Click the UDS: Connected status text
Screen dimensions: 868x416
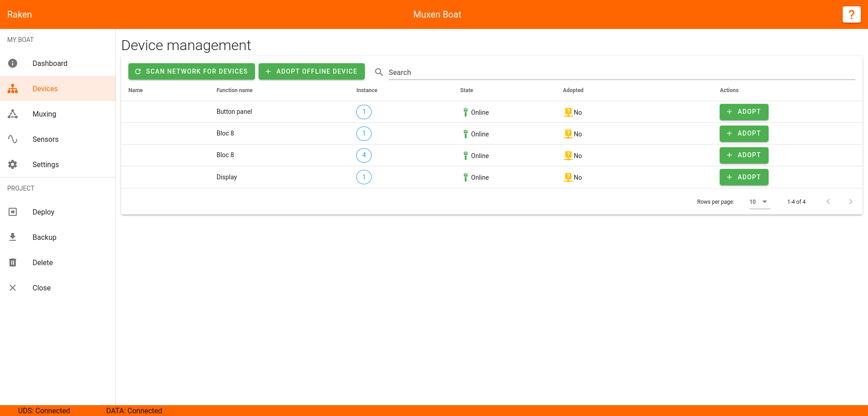[x=44, y=411]
